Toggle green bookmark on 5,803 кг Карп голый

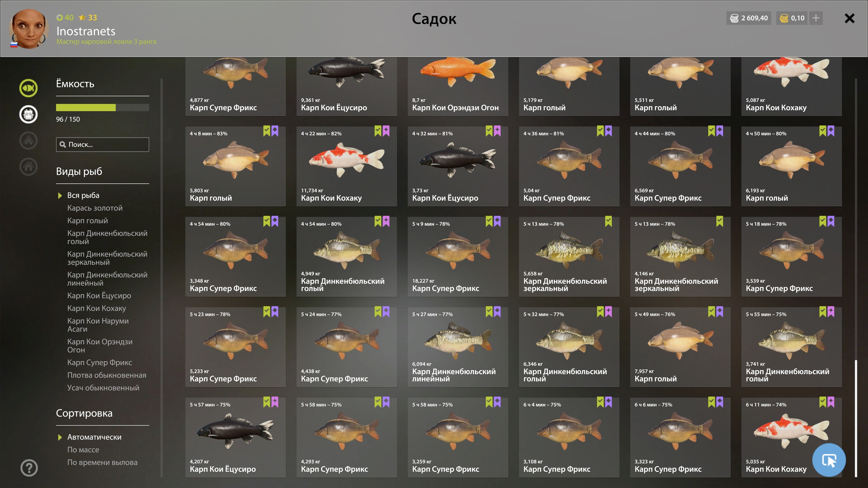coord(267,131)
